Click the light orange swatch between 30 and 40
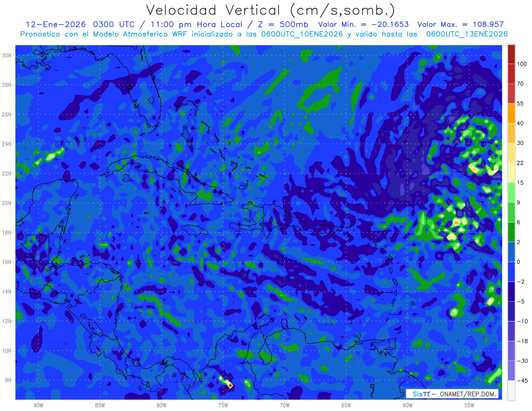The height and width of the screenshot is (411, 532). point(511,133)
